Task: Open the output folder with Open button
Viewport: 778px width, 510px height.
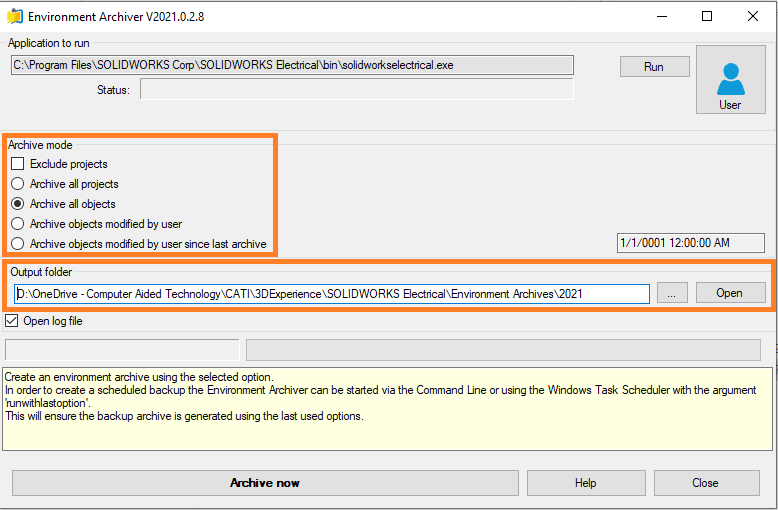Action: 731,293
